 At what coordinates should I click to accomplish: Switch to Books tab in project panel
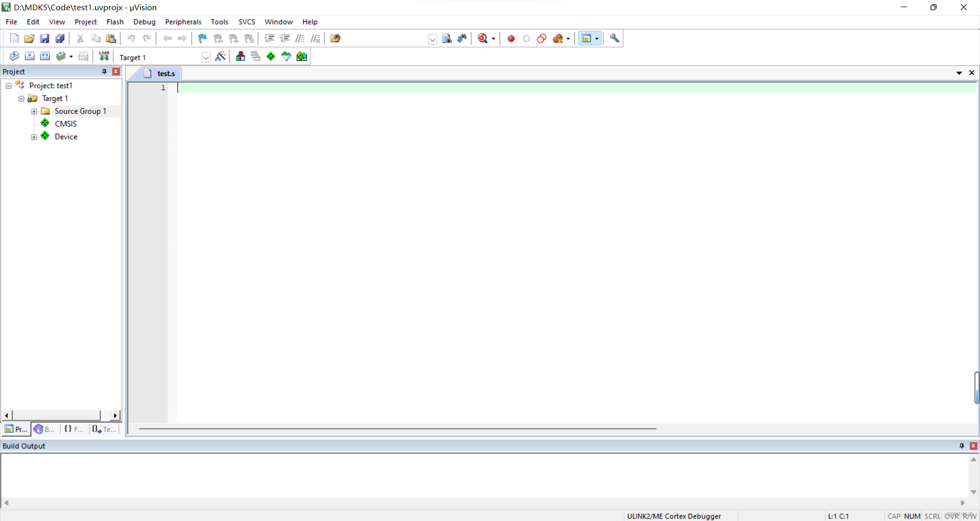[x=44, y=429]
